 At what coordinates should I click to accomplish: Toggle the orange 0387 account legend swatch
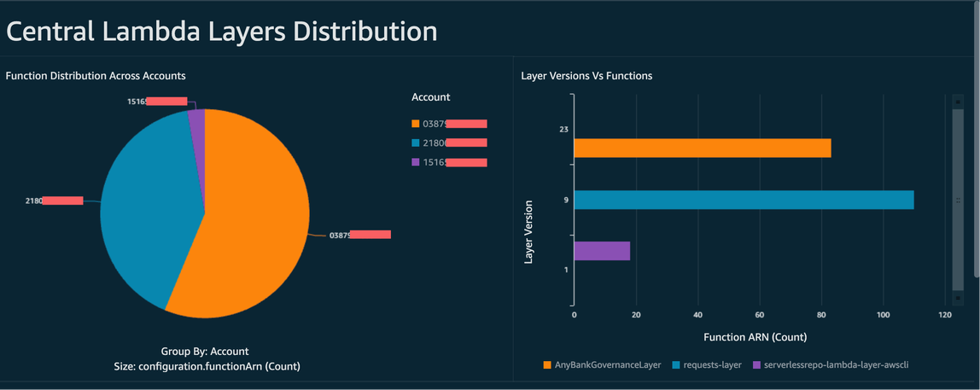click(416, 124)
